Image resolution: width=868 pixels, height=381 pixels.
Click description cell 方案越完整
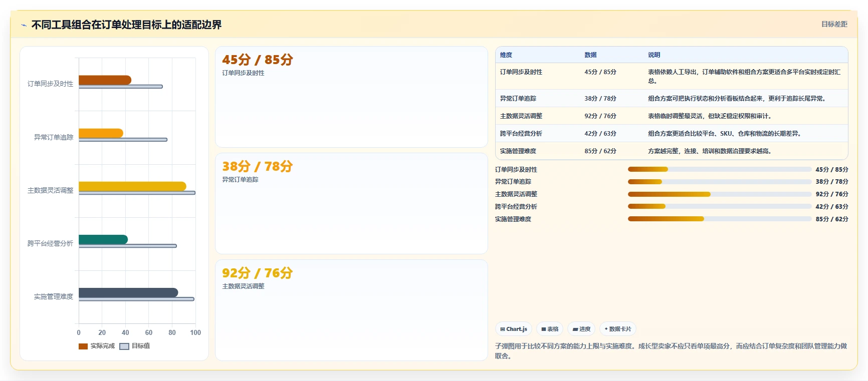tap(710, 151)
